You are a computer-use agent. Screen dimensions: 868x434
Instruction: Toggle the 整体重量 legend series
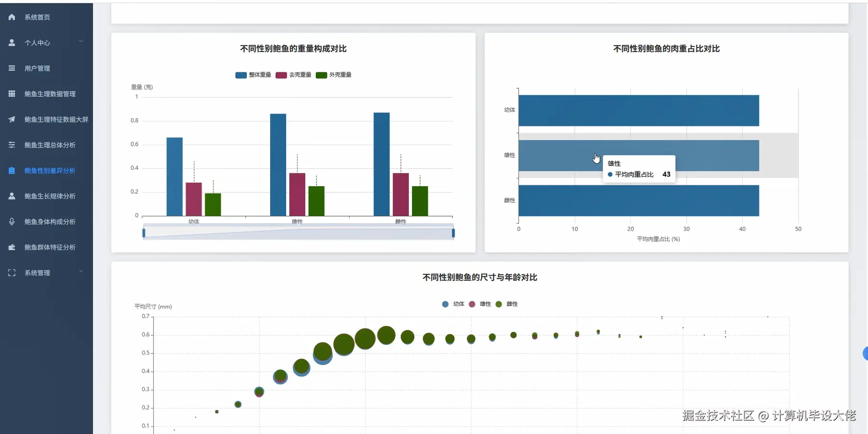tap(253, 75)
